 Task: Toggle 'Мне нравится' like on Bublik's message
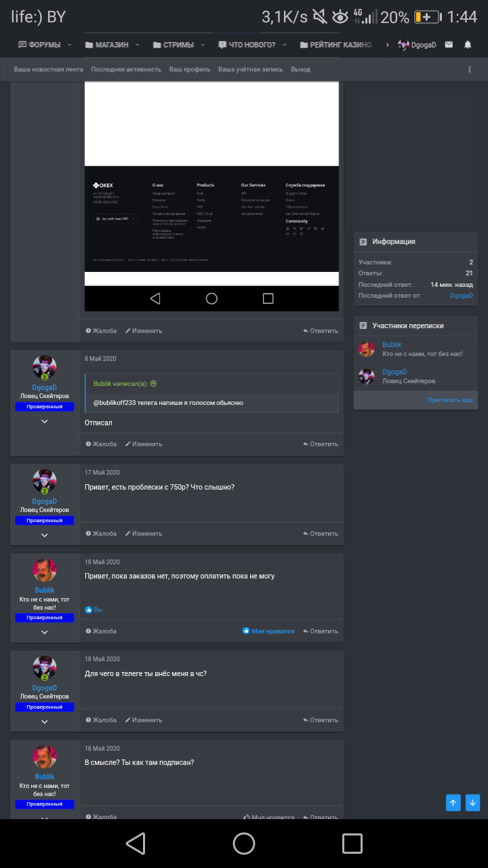click(x=268, y=631)
